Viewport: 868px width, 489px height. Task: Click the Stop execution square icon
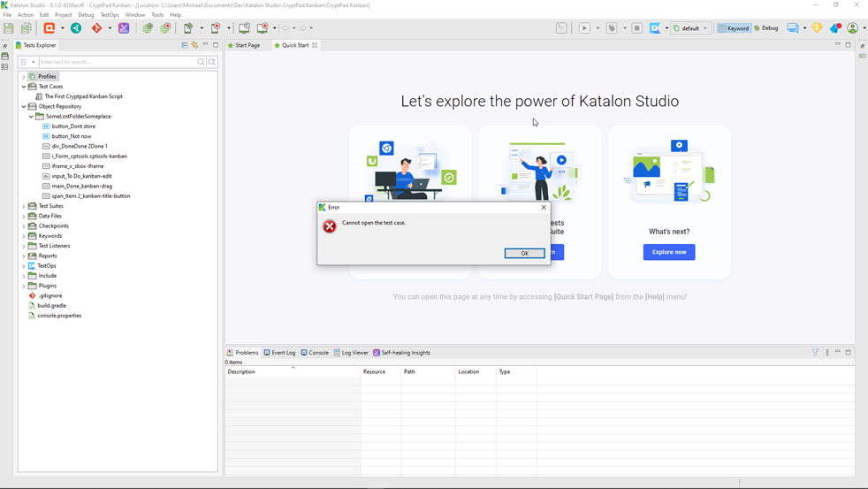click(x=636, y=27)
